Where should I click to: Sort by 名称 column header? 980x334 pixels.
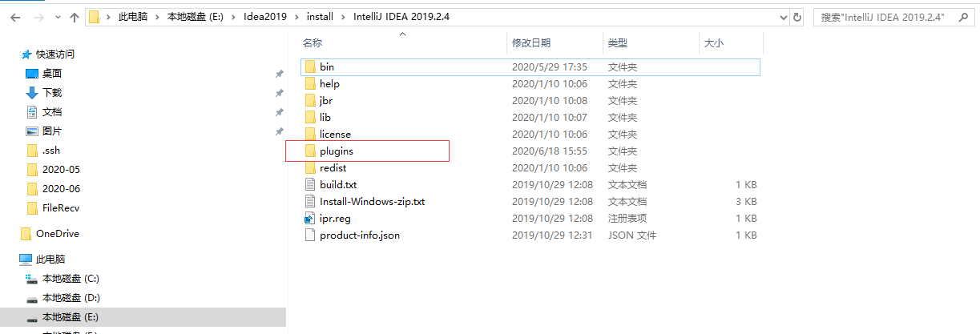click(313, 43)
